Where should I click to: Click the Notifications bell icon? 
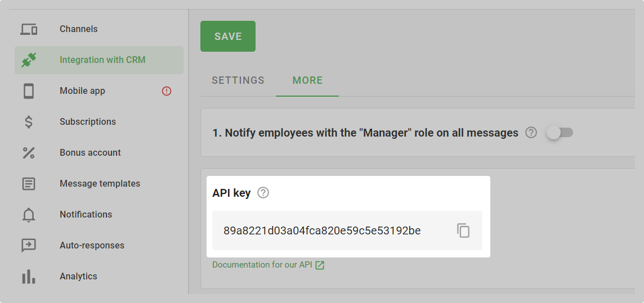point(29,215)
